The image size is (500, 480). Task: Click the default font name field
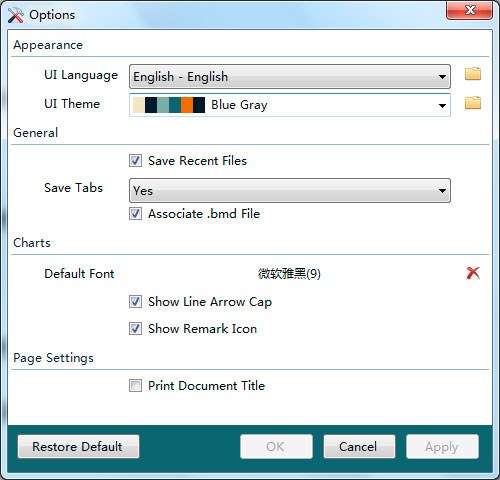tap(289, 273)
